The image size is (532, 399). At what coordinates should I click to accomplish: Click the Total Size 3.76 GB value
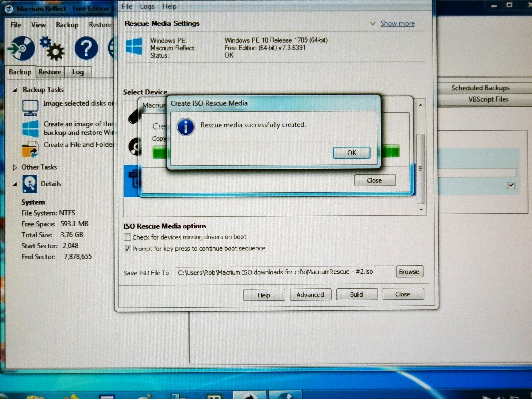(x=72, y=234)
